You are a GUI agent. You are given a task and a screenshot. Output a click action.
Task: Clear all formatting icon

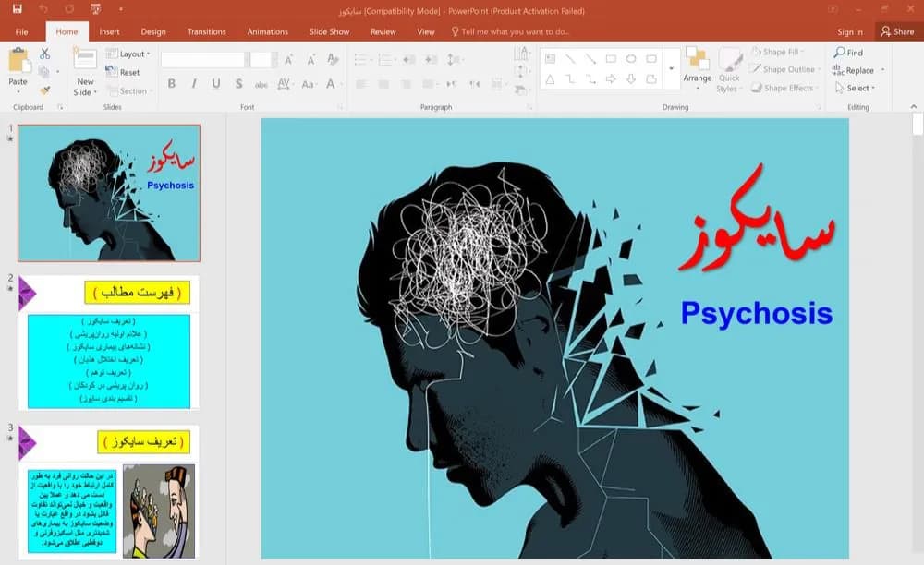pyautogui.click(x=333, y=59)
